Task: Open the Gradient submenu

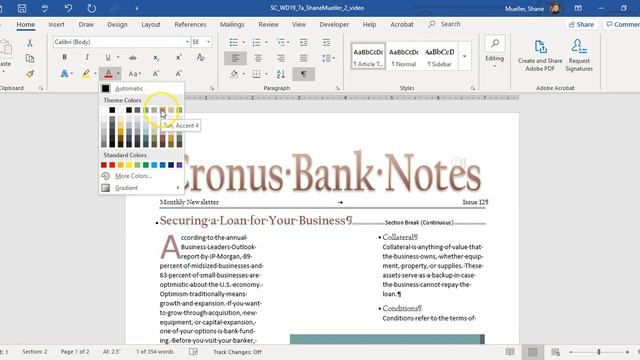Action: pyautogui.click(x=141, y=188)
